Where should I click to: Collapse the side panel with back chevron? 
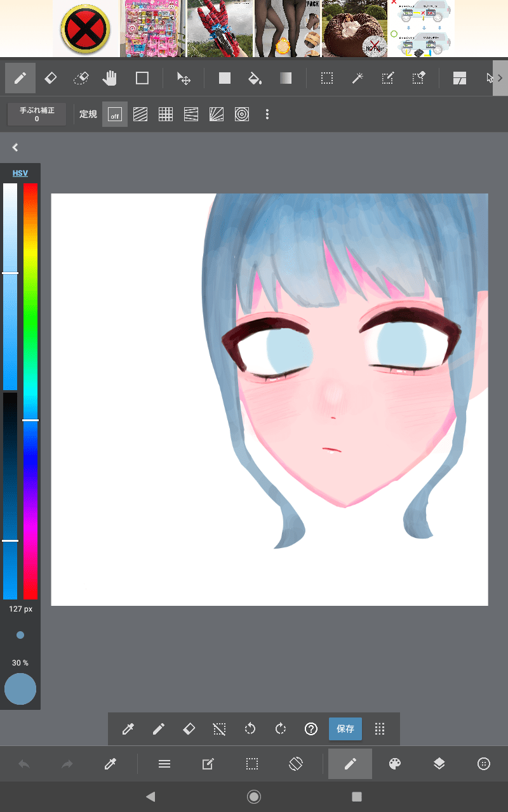pos(15,147)
